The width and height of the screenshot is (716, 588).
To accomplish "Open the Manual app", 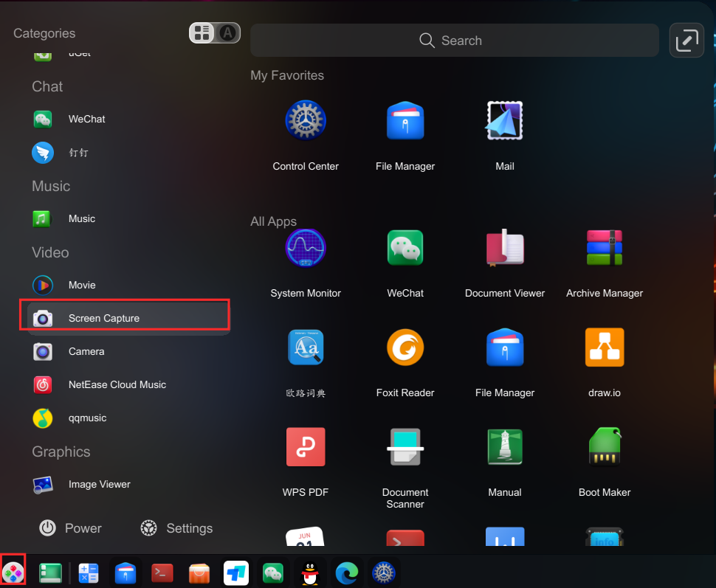I will pyautogui.click(x=505, y=447).
